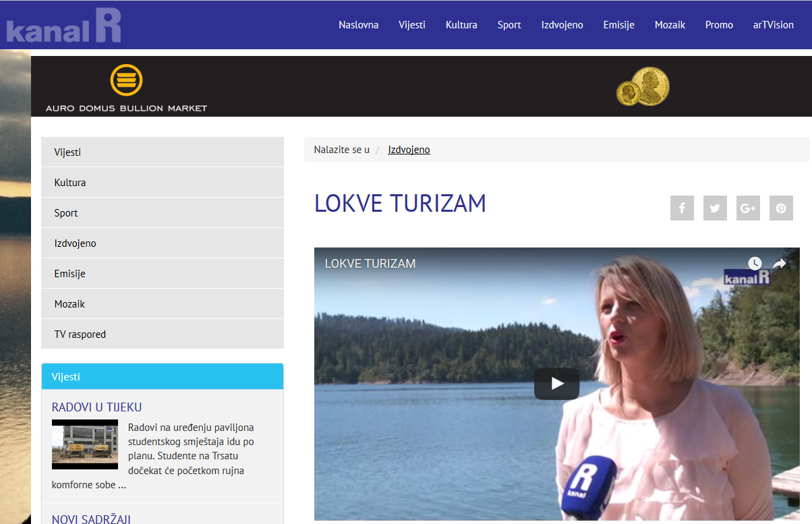Click the Watch Later clock icon on video
This screenshot has width=812, height=524.
[755, 264]
